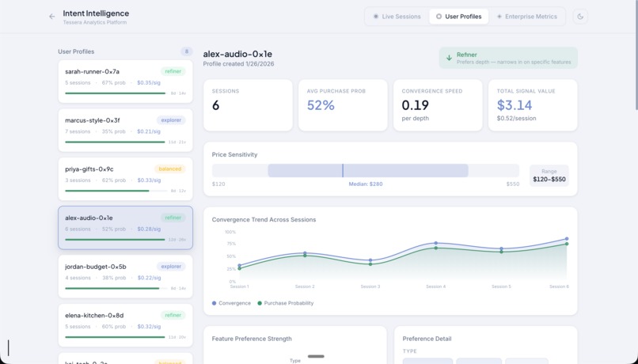The width and height of the screenshot is (638, 364).
Task: Click the Sessions stat card
Action: tap(248, 105)
